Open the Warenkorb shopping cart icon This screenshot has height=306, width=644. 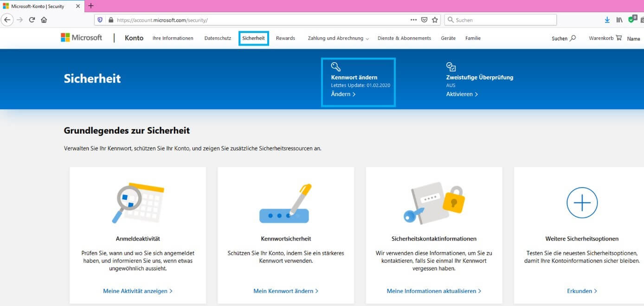click(x=619, y=38)
